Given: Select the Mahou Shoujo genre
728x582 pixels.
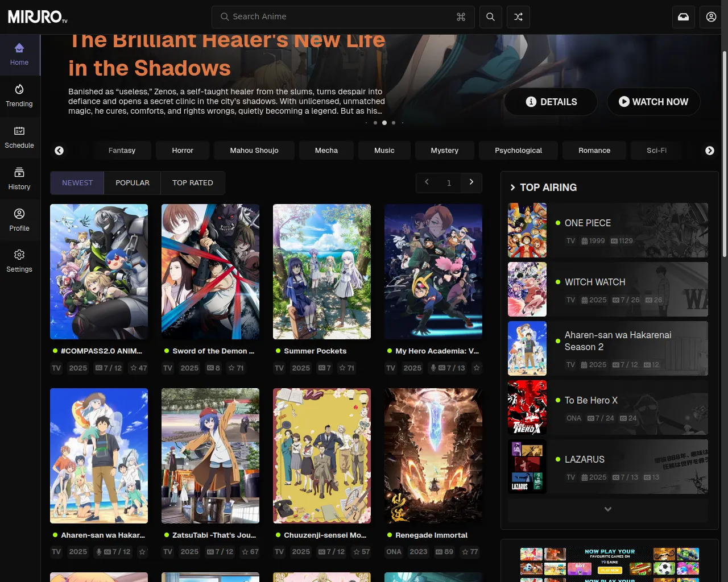Looking at the screenshot, I should coord(254,151).
